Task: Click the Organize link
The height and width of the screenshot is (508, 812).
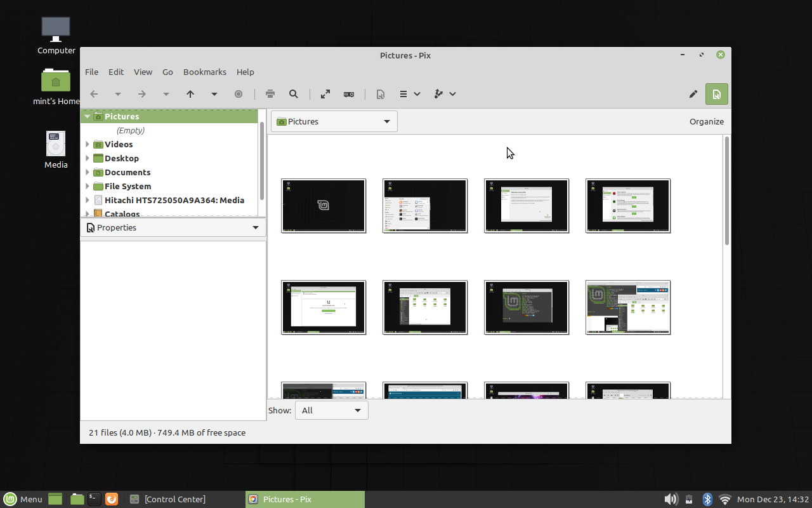Action: point(706,121)
